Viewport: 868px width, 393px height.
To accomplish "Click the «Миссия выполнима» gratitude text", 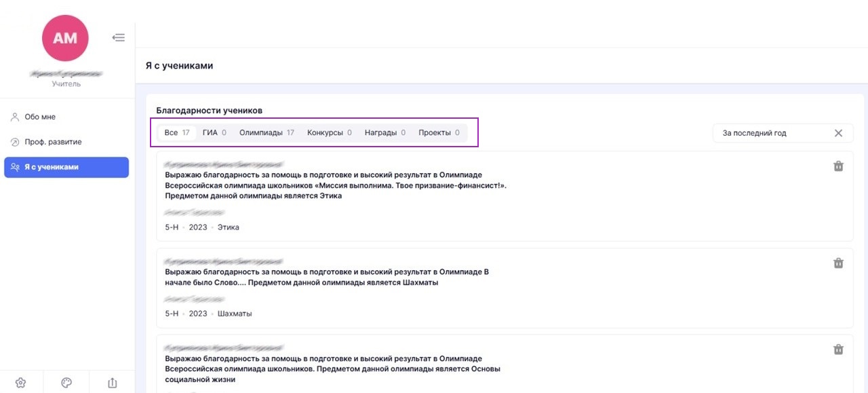I will pyautogui.click(x=336, y=185).
